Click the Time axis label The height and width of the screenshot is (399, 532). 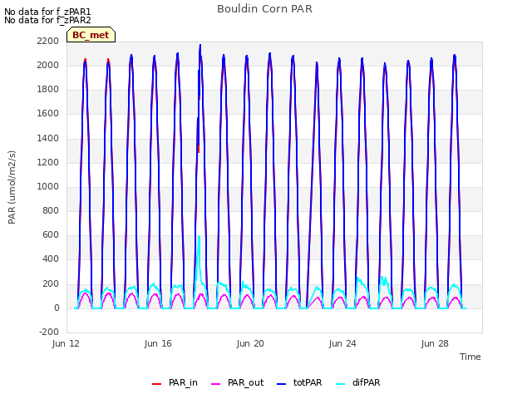[470, 357]
